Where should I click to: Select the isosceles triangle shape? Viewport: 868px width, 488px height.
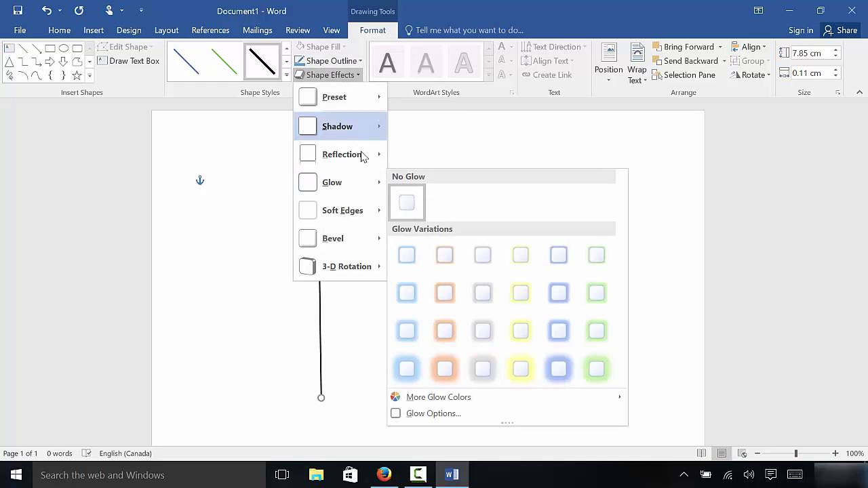click(9, 62)
